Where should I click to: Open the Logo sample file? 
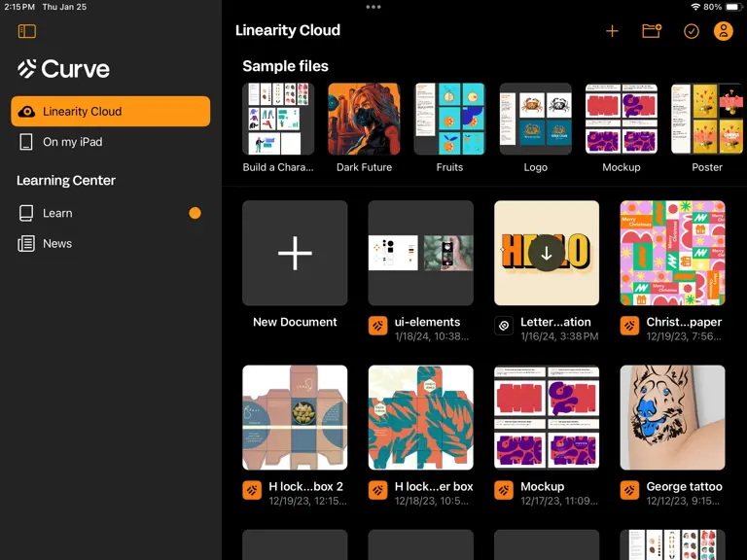tap(536, 119)
